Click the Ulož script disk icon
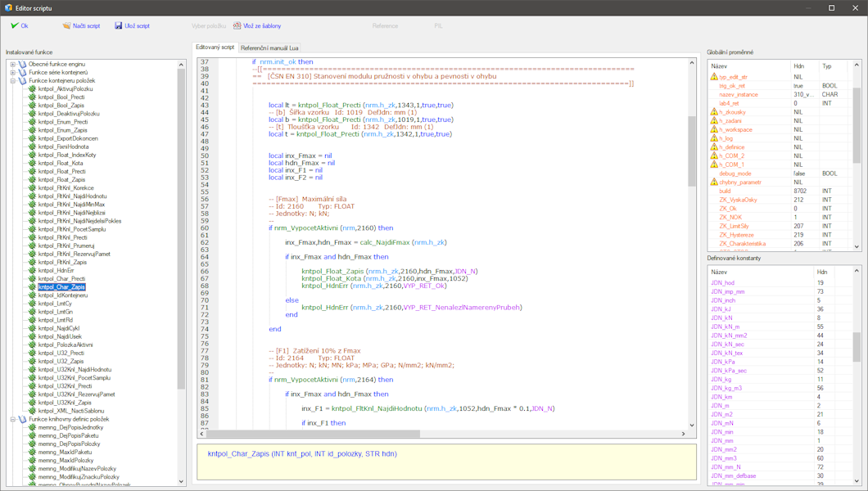 click(119, 25)
